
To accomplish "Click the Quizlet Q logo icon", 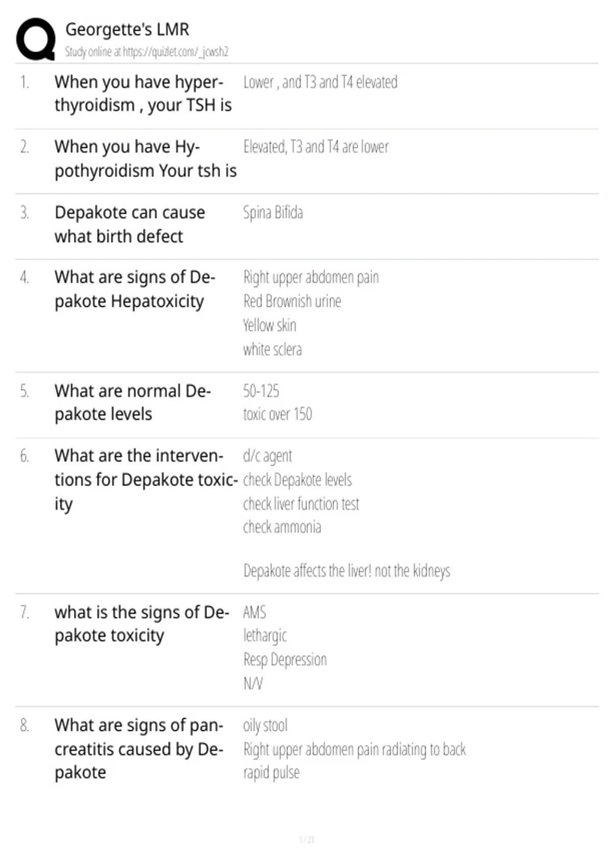I will coord(36,39).
